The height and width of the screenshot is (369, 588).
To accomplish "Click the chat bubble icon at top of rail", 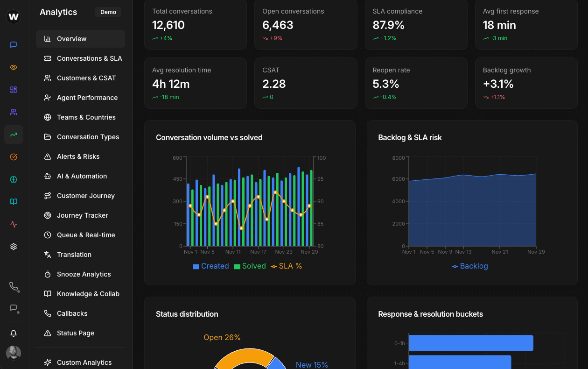I will (14, 45).
